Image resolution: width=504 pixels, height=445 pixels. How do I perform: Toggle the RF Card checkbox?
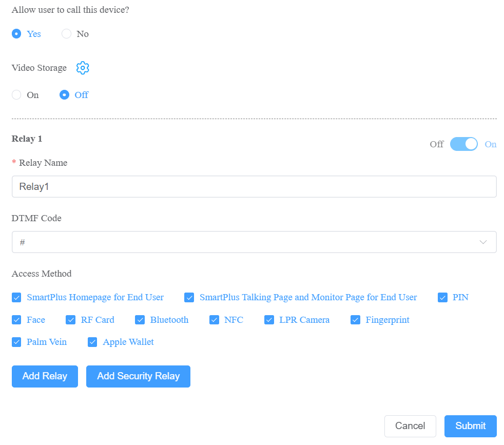point(70,320)
